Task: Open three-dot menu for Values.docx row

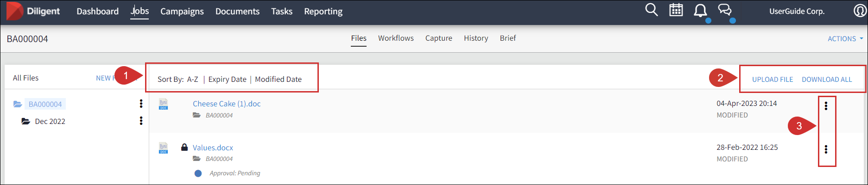Action: coord(826,149)
